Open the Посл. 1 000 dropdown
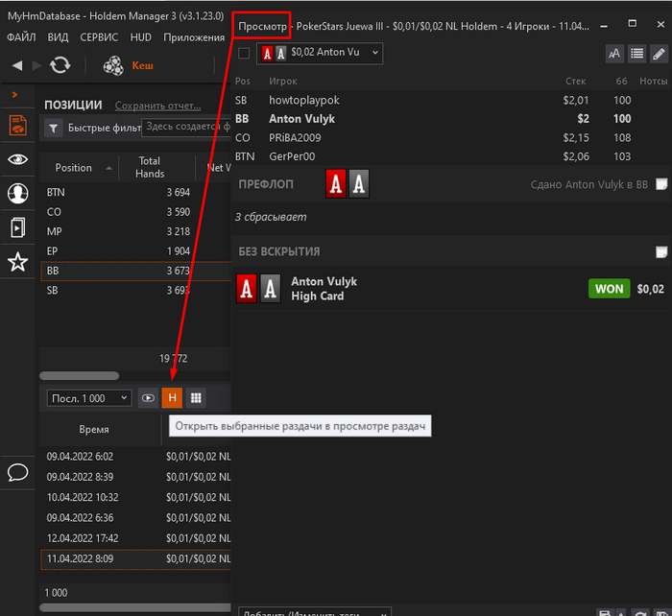The width and height of the screenshot is (672, 616). point(89,398)
